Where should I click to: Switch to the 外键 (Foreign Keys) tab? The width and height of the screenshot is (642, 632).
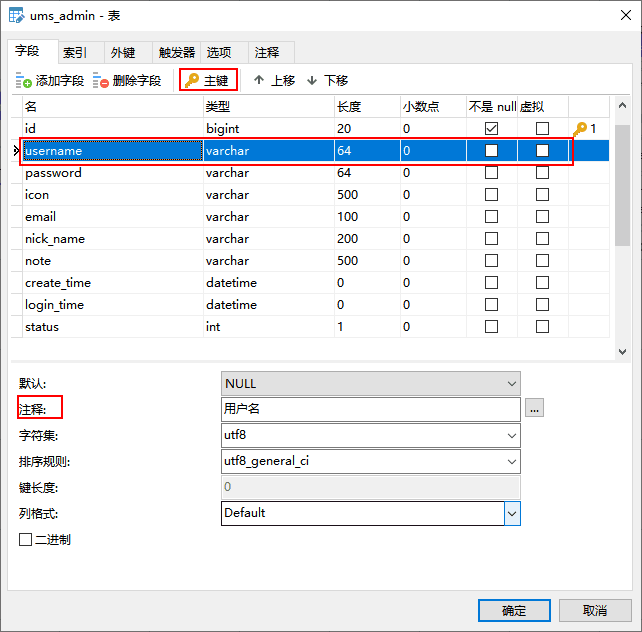coord(128,52)
